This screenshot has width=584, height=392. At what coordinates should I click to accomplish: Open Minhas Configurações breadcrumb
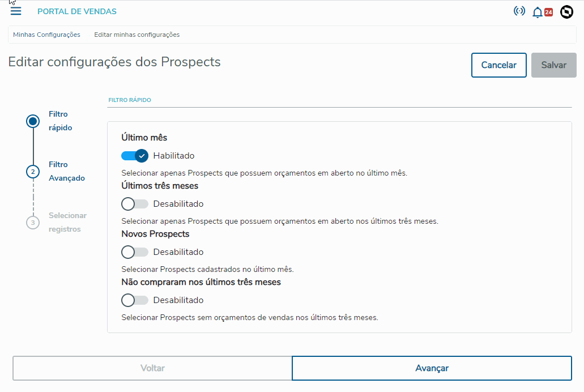tap(46, 35)
